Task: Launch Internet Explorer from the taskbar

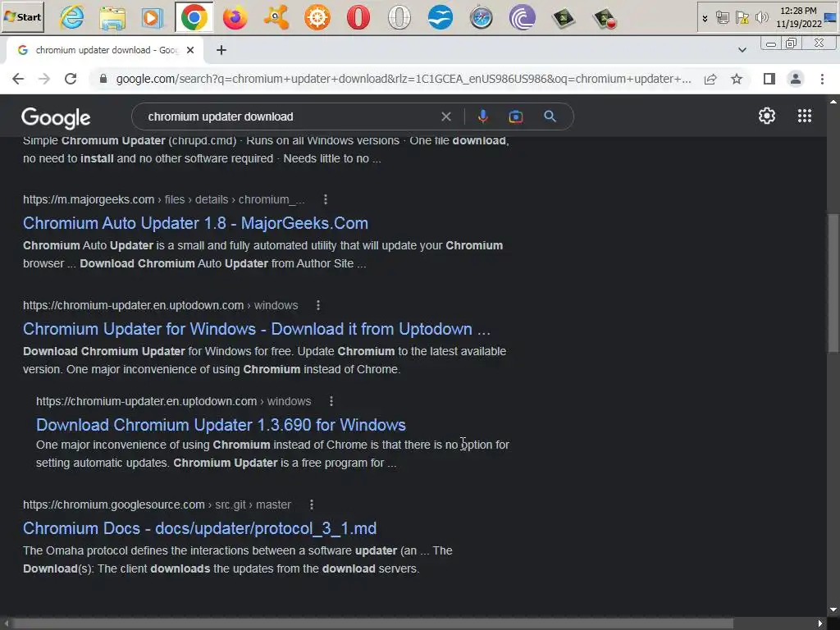Action: (72, 17)
